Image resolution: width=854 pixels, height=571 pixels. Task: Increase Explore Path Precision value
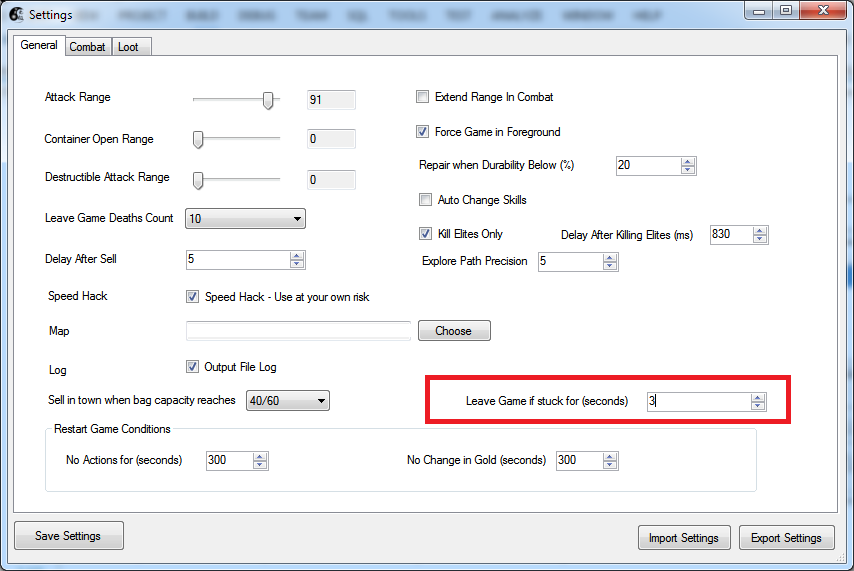pos(610,258)
